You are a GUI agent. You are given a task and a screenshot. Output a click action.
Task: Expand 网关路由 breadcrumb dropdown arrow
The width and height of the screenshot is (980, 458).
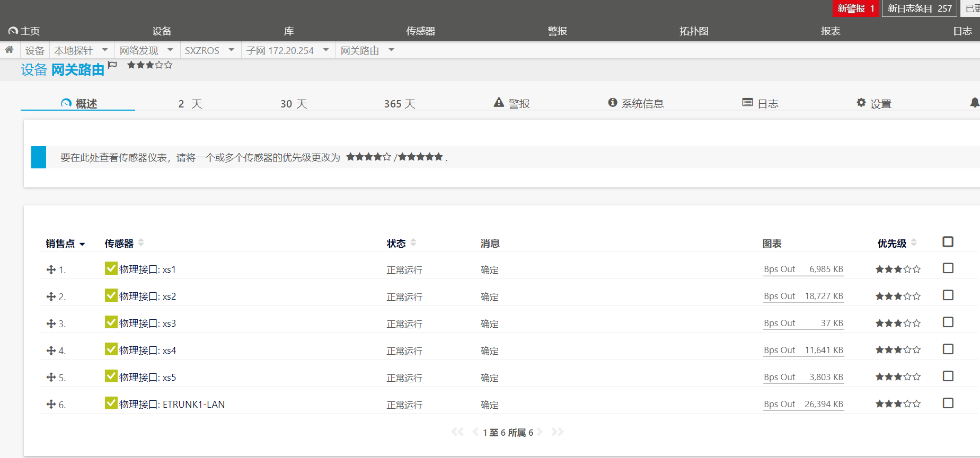[392, 50]
